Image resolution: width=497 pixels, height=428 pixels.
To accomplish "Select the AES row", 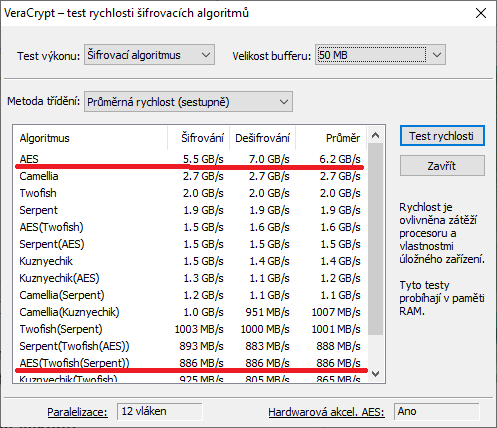I will [x=190, y=159].
